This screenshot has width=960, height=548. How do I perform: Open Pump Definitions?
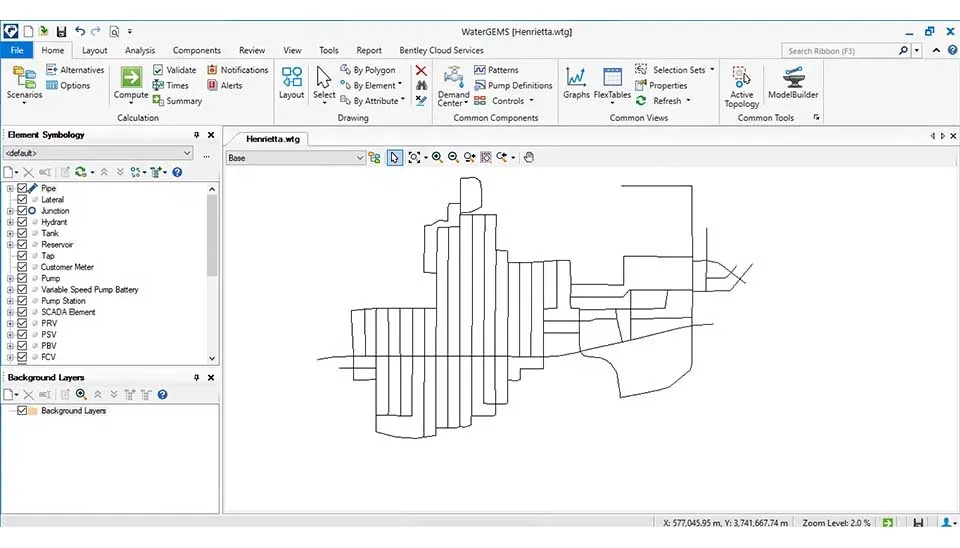click(x=513, y=85)
